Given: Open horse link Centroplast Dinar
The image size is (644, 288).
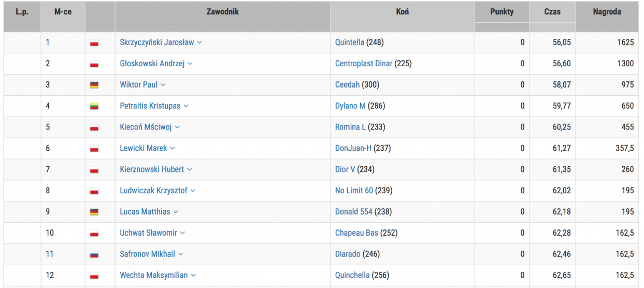Looking at the screenshot, I should tap(364, 64).
